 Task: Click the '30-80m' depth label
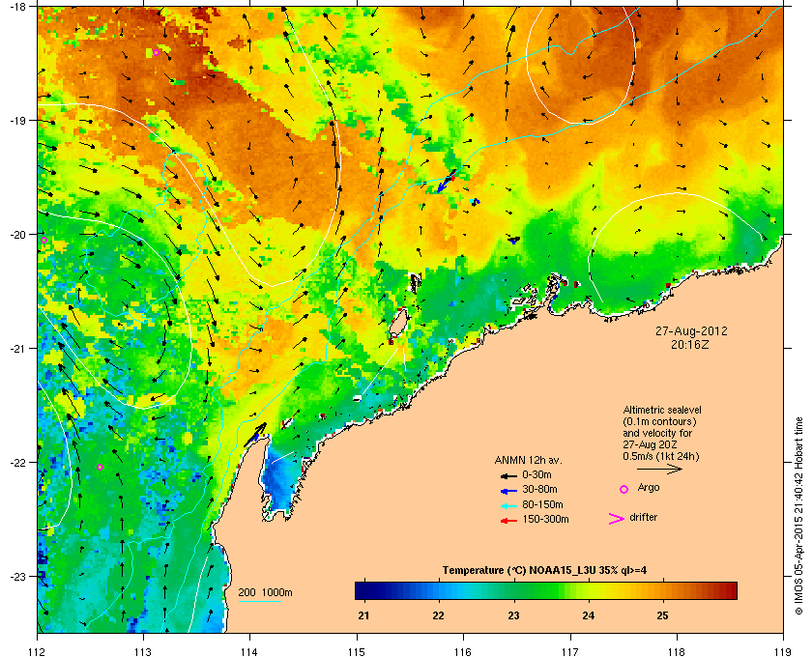click(540, 489)
